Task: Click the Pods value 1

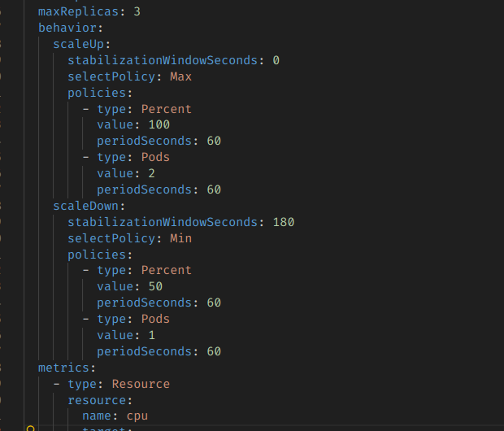Action: pyautogui.click(x=151, y=335)
